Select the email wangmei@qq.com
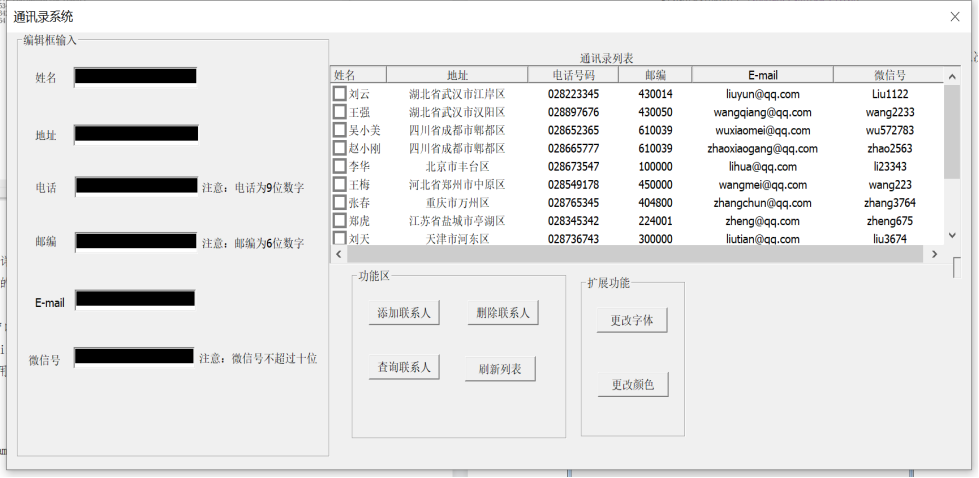The image size is (979, 478). tap(762, 185)
